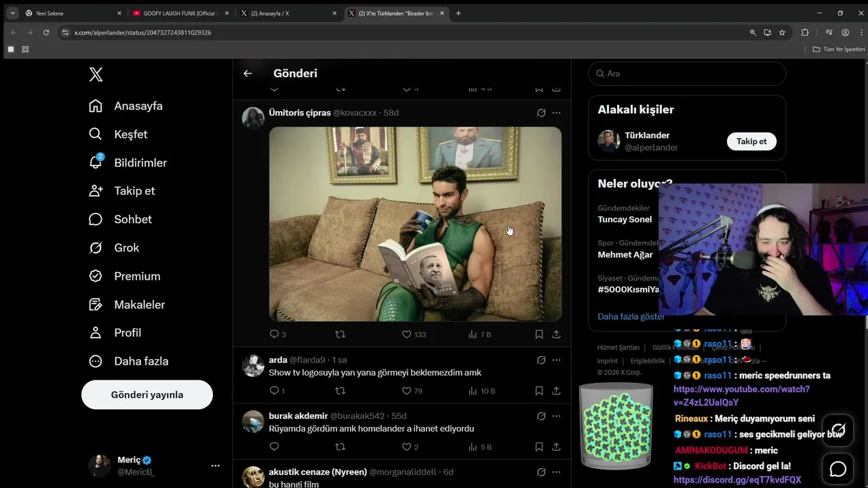Click the X logo in sidebar

click(x=96, y=75)
